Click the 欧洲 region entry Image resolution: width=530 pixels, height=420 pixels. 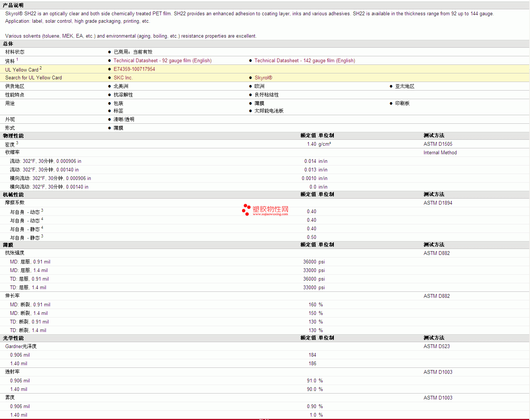point(259,86)
